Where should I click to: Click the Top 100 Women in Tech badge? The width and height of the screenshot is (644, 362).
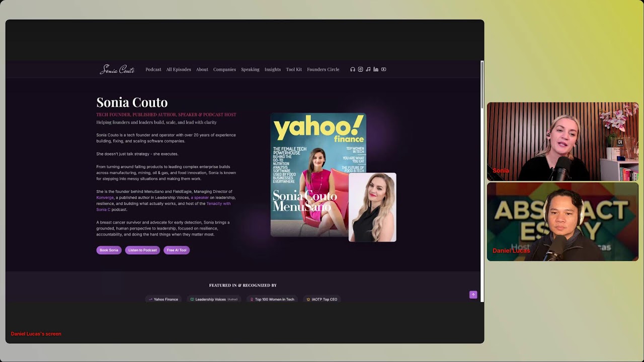tap(272, 299)
